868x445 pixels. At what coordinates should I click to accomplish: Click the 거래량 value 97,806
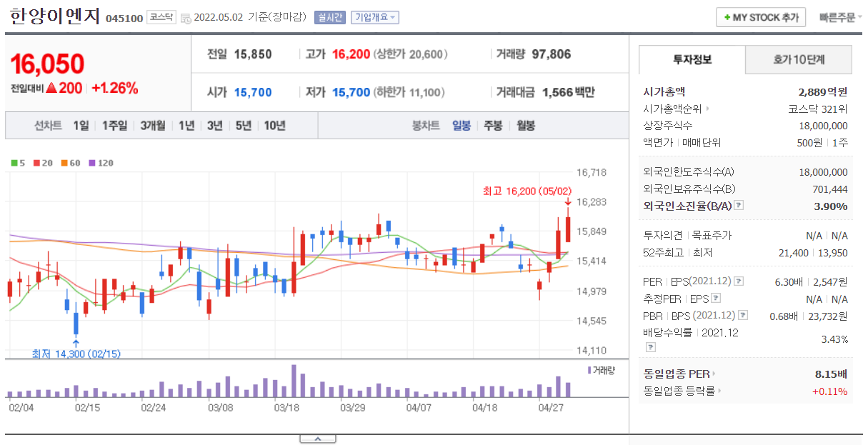[552, 54]
